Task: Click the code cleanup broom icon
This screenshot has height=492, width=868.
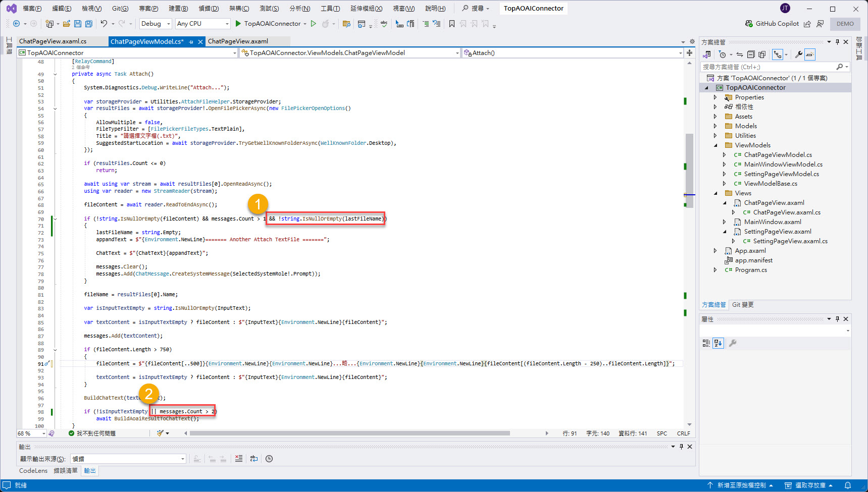Action: pos(160,433)
